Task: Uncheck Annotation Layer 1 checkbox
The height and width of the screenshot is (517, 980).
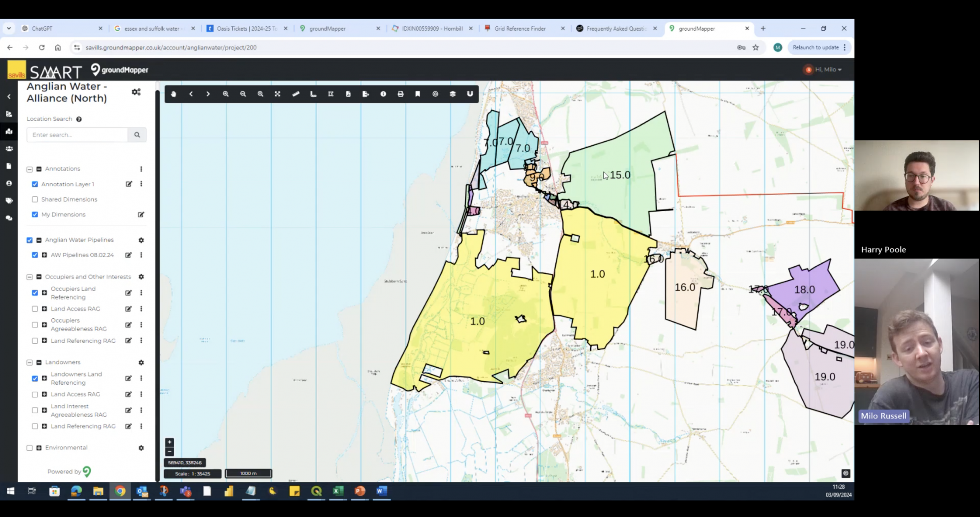Action: pos(35,184)
